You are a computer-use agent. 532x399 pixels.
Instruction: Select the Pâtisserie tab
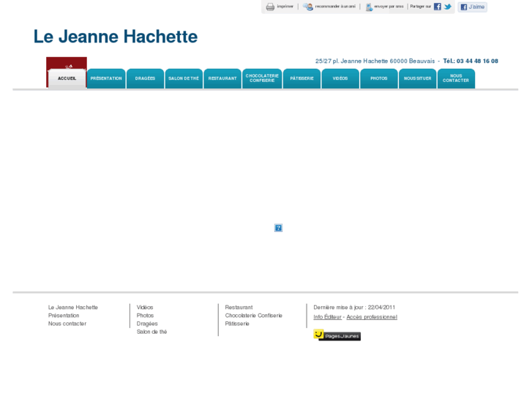point(302,78)
